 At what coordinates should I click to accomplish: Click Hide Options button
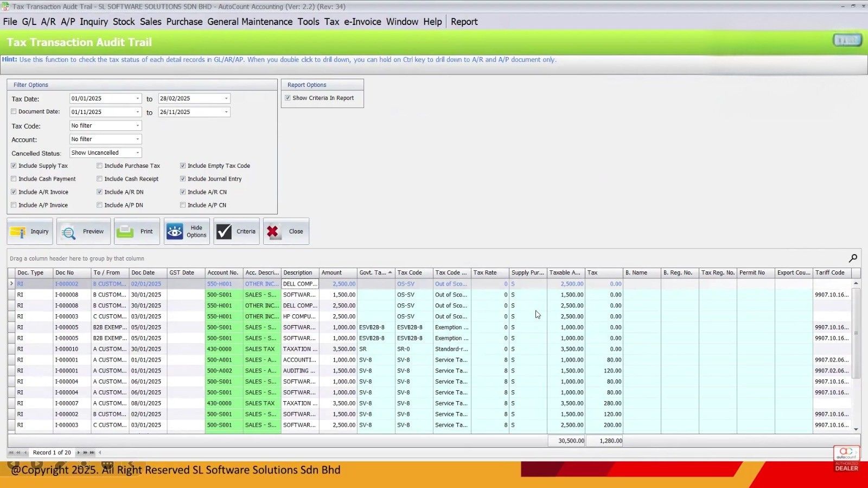[187, 231]
